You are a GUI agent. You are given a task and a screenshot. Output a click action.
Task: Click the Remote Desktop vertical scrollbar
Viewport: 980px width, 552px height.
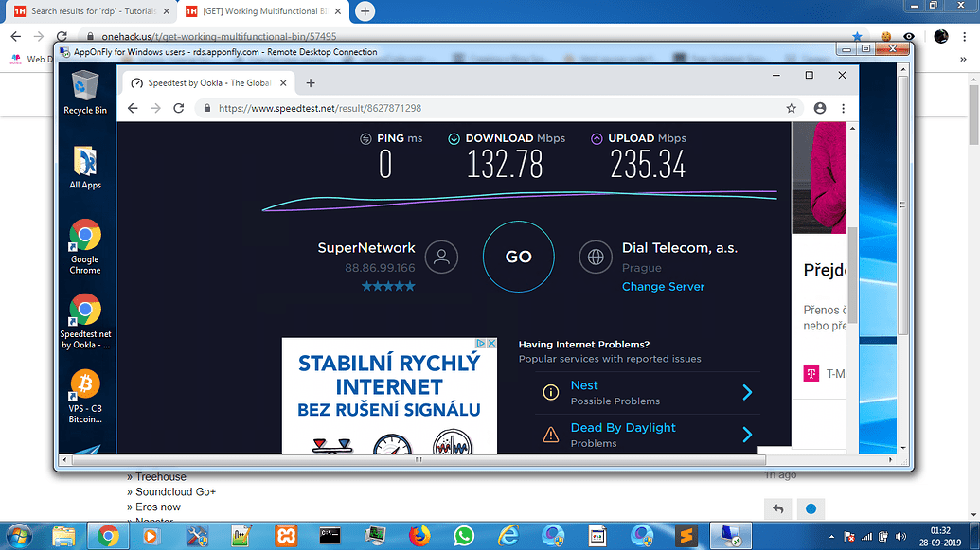pos(903,206)
